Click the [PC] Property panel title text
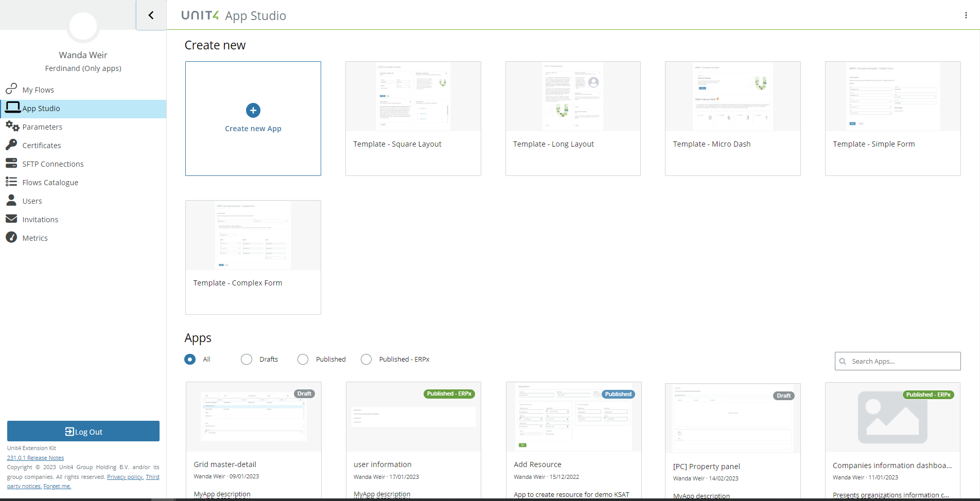Screen dimensions: 980x501 pos(706,467)
